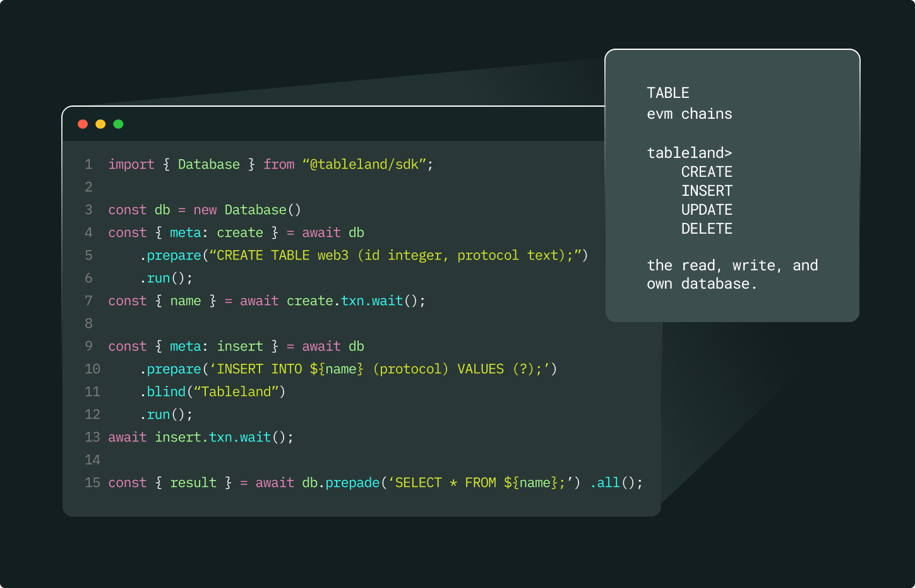
Task: Click the '.all();' call on line 15
Action: (616, 483)
